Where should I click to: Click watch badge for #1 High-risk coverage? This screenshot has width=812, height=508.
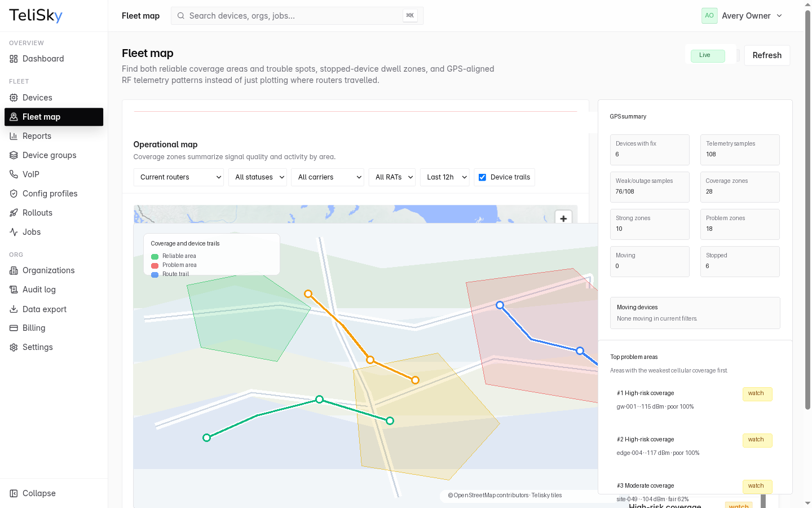757,393
